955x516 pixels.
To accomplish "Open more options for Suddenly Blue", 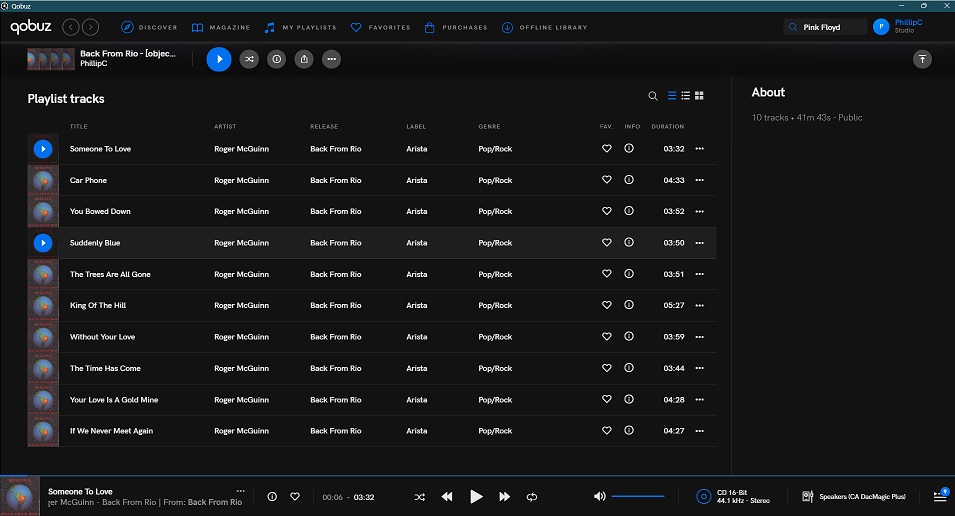I will [x=700, y=243].
